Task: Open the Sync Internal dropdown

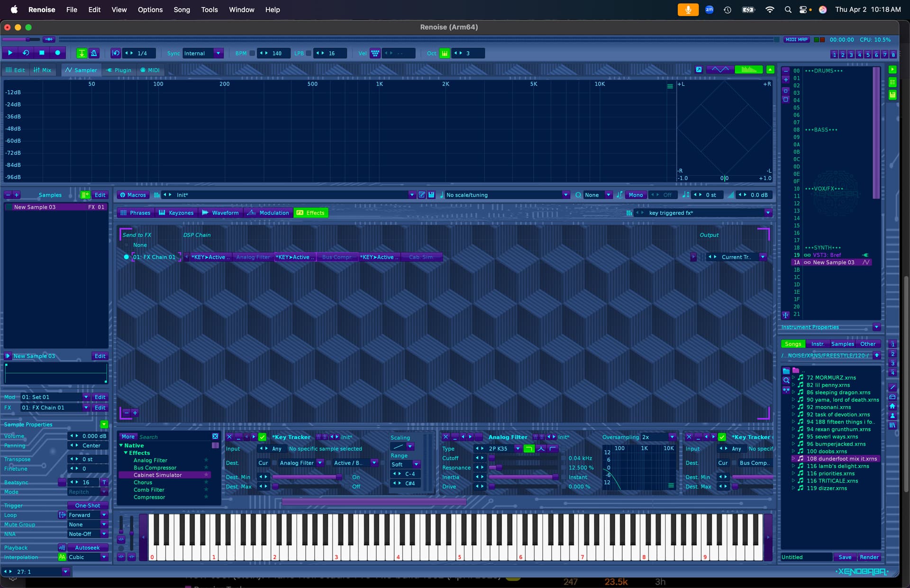Action: [x=218, y=53]
